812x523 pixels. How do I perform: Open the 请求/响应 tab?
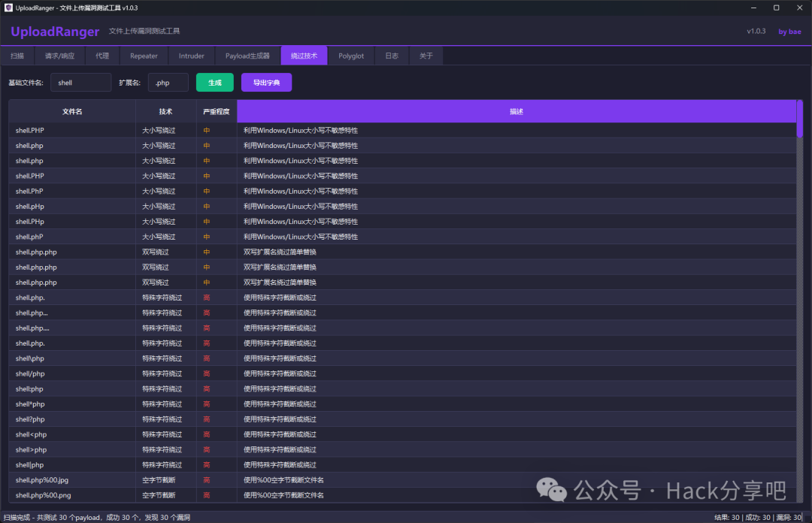pos(59,56)
